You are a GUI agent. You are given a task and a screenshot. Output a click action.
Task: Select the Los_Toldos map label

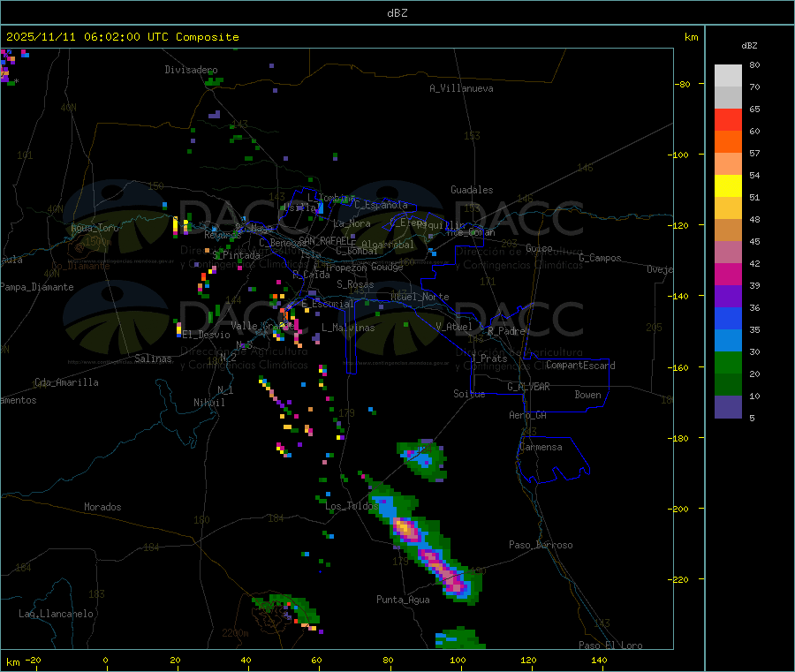(x=352, y=506)
